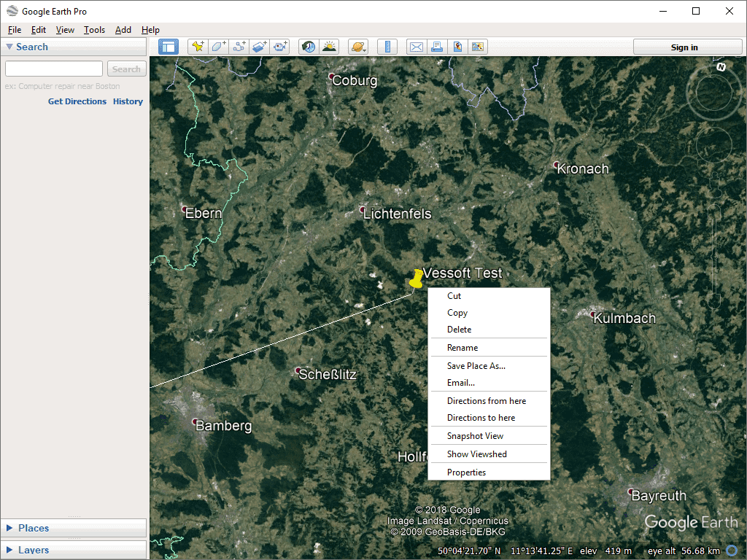Open placemark Properties
This screenshot has width=747, height=560.
pyautogui.click(x=489, y=472)
